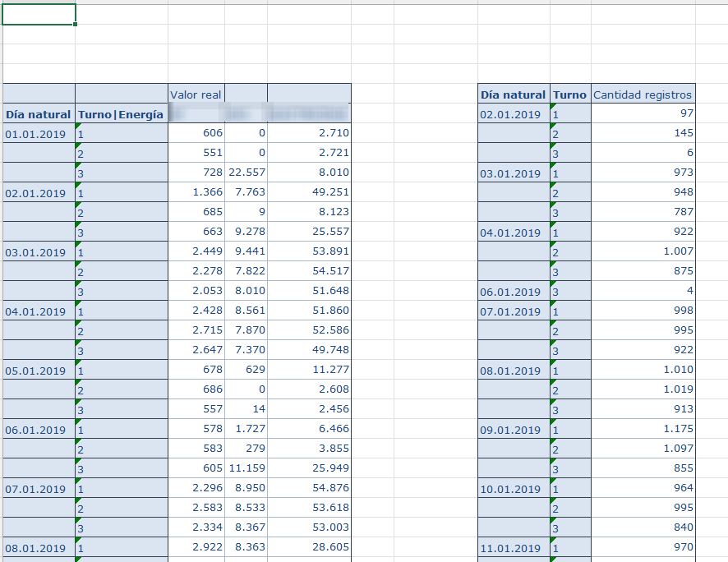Select registros cell with value 840

point(643,527)
